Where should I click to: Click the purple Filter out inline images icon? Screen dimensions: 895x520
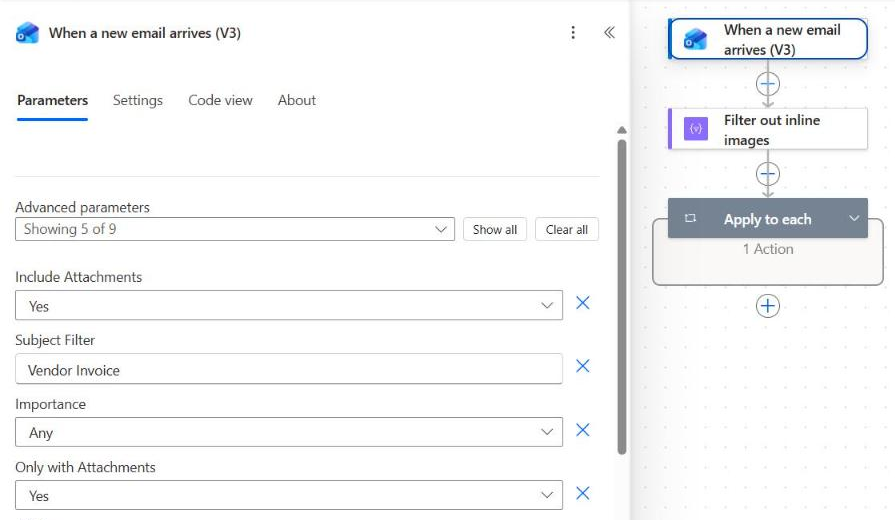point(696,129)
